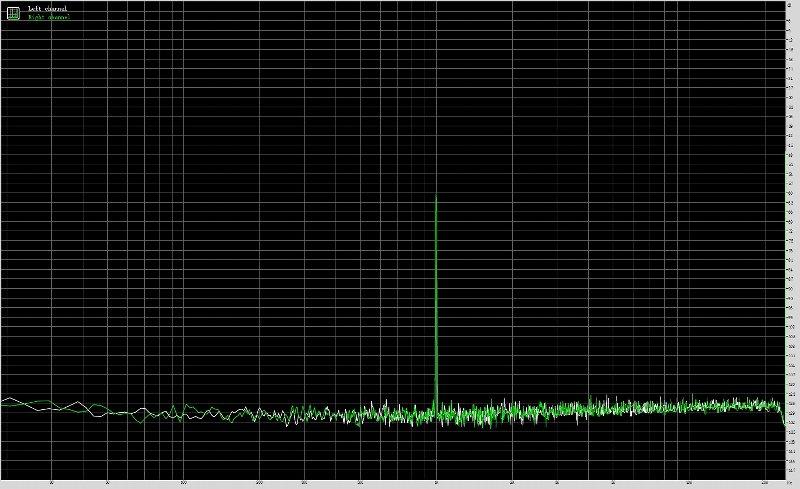
Task: Click the 300 Hz frequency axis label
Action: 304,483
